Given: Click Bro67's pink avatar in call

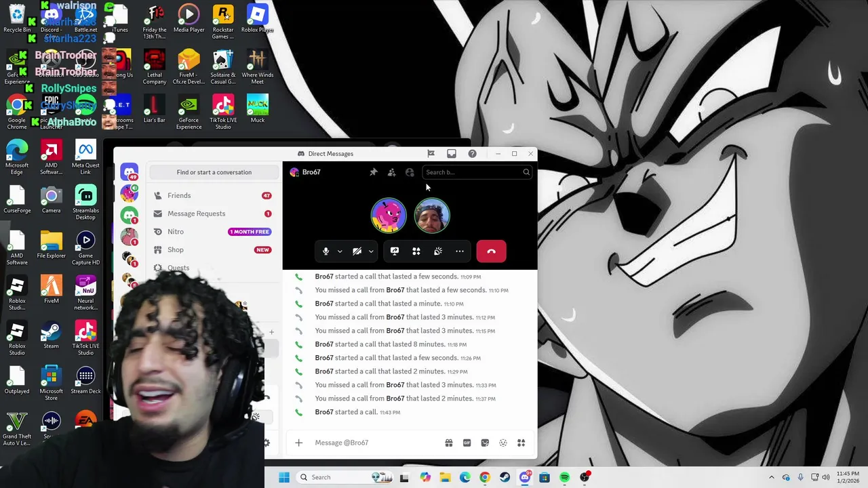Looking at the screenshot, I should coord(389,216).
